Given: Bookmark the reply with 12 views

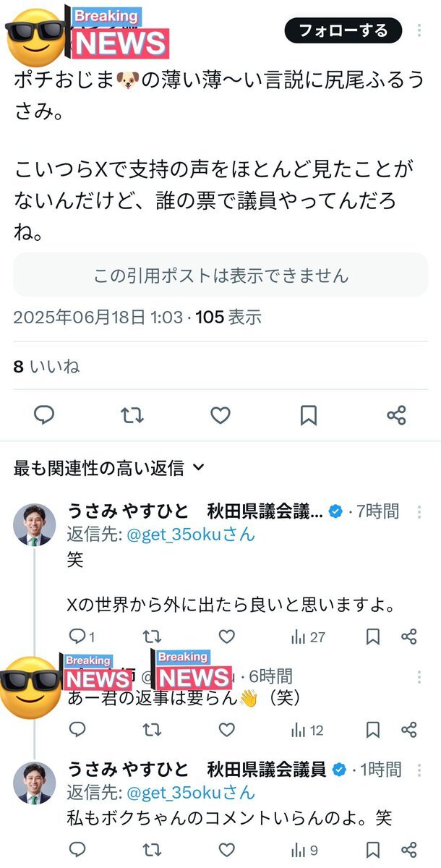Looking at the screenshot, I should [x=373, y=730].
